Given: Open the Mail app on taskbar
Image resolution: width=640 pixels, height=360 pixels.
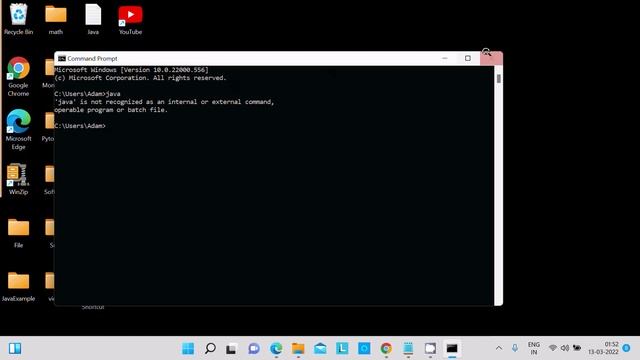Looking at the screenshot, I should pos(320,348).
